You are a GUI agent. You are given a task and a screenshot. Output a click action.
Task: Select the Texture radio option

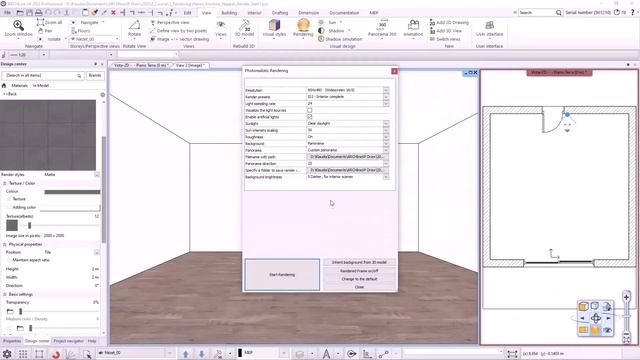pos(9,199)
